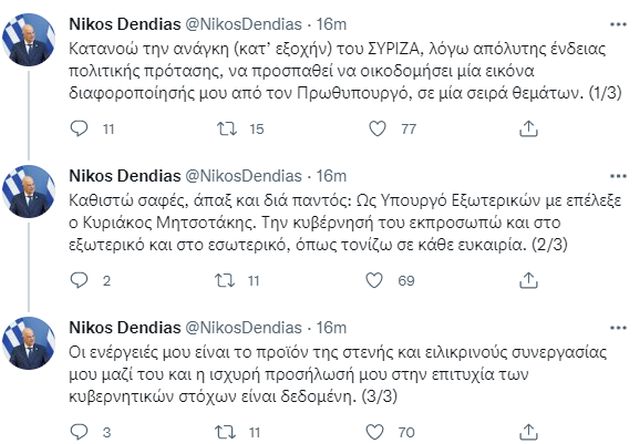Click the avatar on the second tweet
This screenshot has height=444, width=640.
(32, 192)
